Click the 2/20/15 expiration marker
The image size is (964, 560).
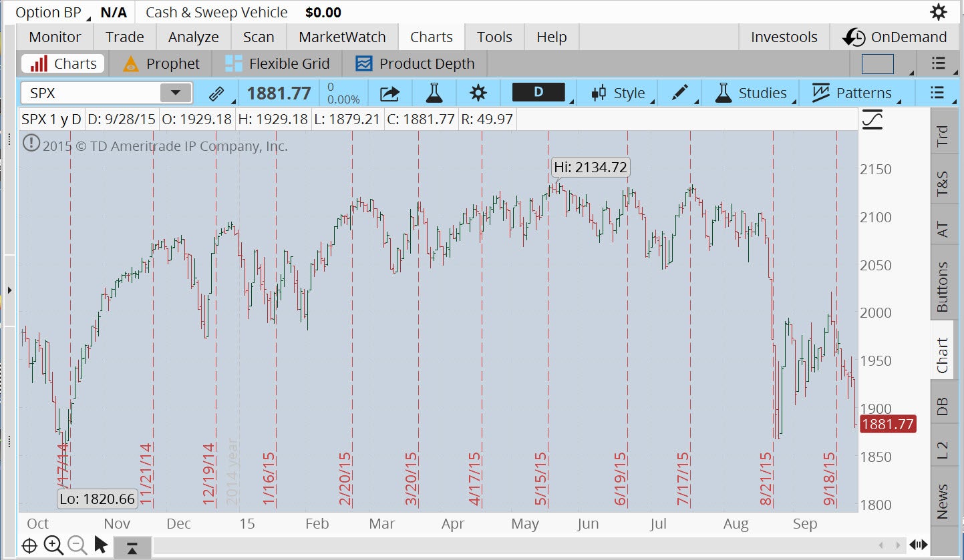(345, 480)
